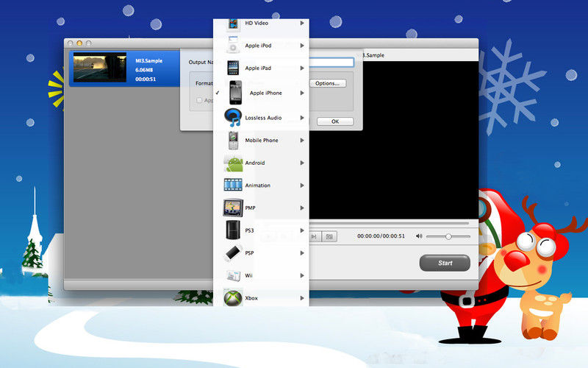
Task: Expand PMP submenu arrow
Action: 302,208
